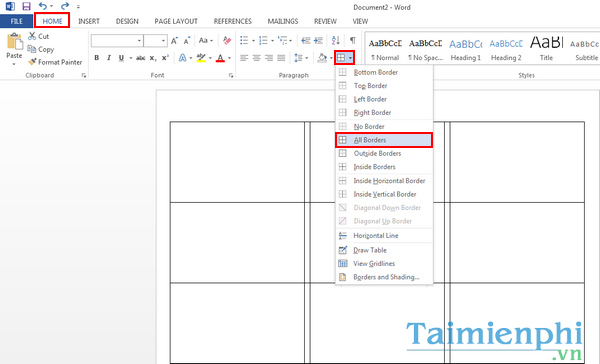Switch to the REFERENCES tab
Image resolution: width=600 pixels, height=364 pixels.
[x=233, y=21]
